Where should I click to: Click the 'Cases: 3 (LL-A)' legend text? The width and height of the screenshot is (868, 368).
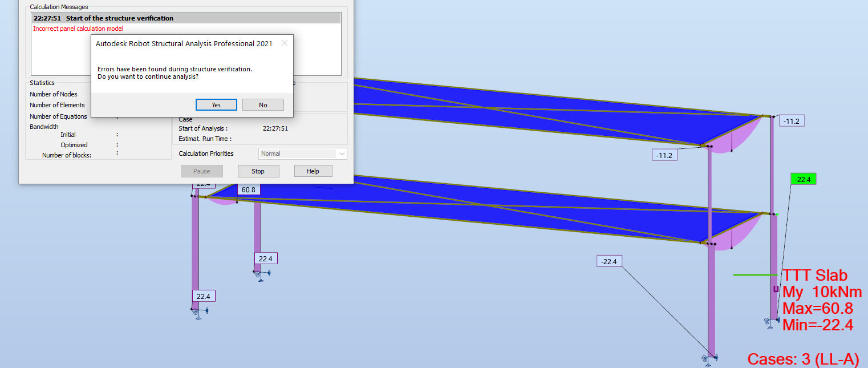[x=803, y=359]
